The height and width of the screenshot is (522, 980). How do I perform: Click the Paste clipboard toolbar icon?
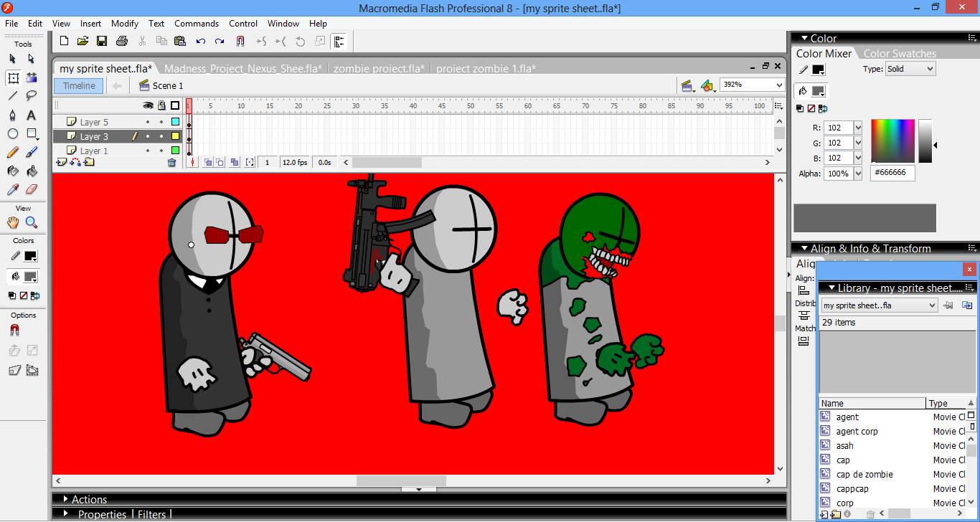pyautogui.click(x=180, y=42)
